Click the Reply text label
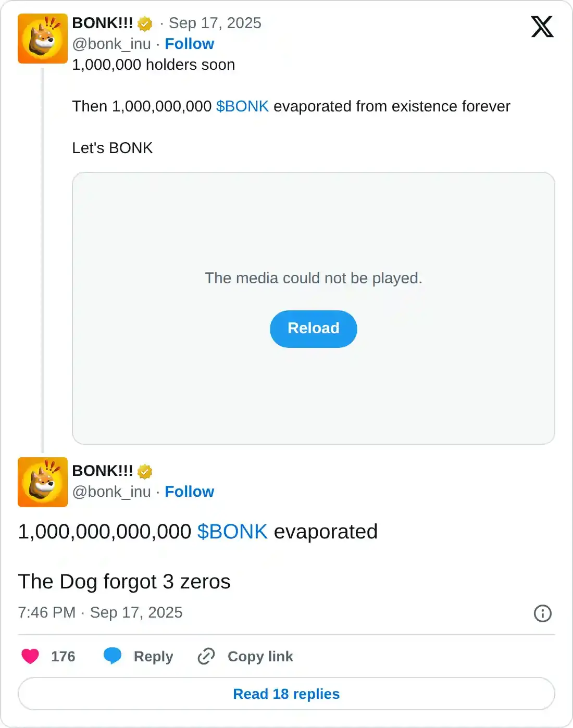 pos(153,656)
